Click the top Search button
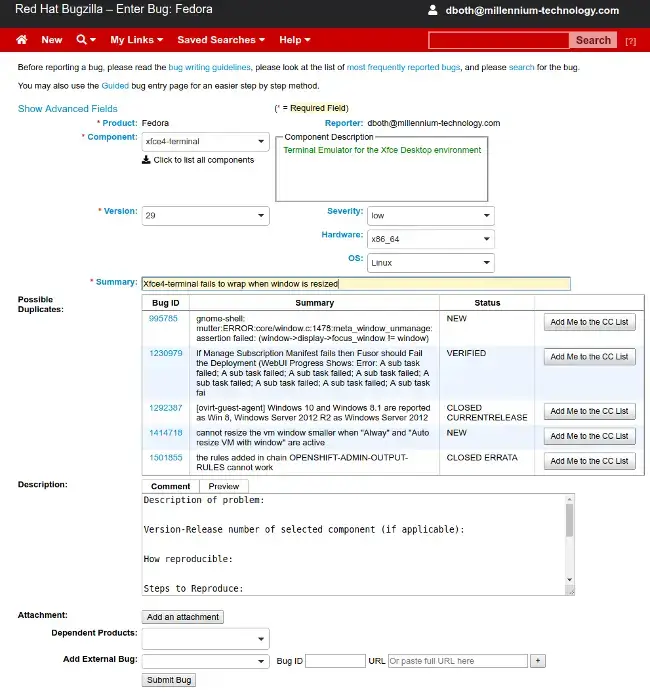This screenshot has width=650, height=692. pos(593,40)
